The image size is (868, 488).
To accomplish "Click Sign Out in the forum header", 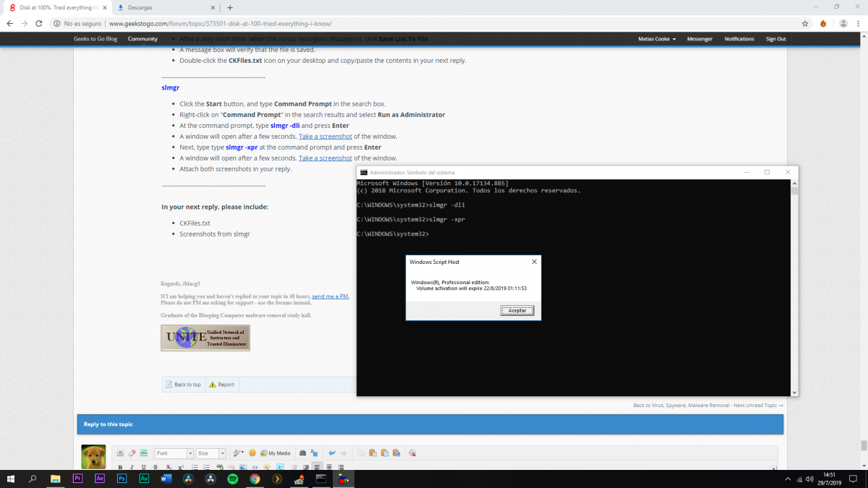I will (776, 39).
